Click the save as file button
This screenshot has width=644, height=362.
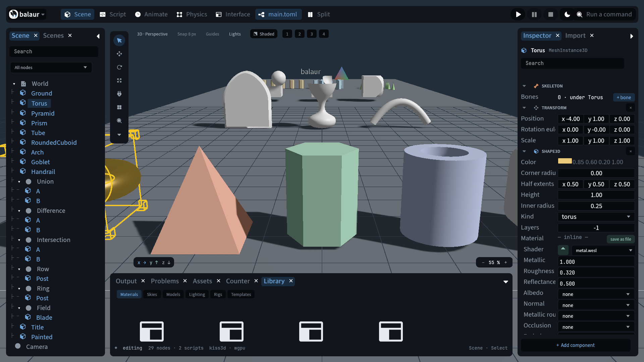tap(621, 239)
